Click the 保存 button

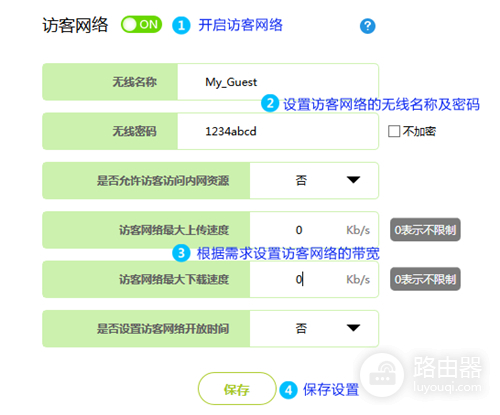pos(237,389)
